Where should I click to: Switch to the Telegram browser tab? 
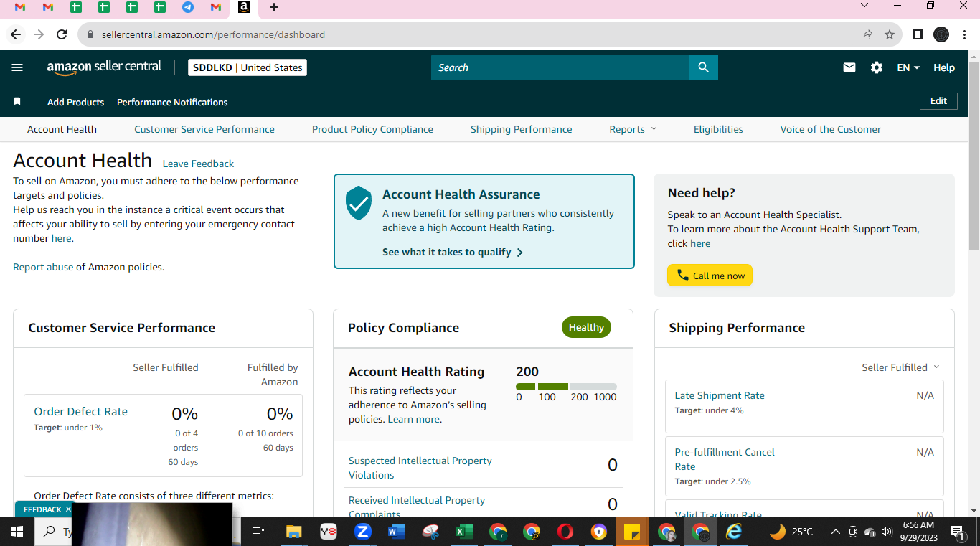click(188, 7)
